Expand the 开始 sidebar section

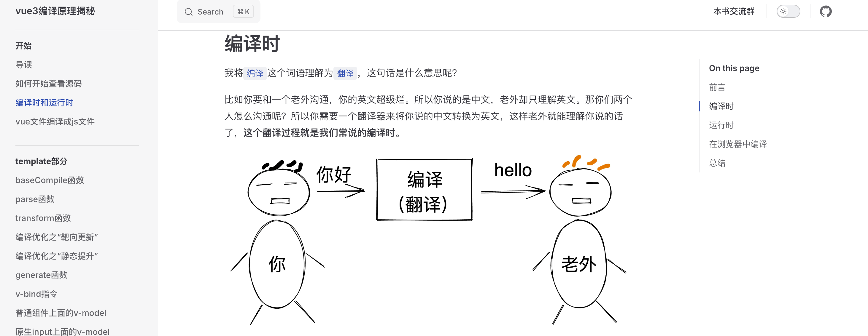[23, 45]
